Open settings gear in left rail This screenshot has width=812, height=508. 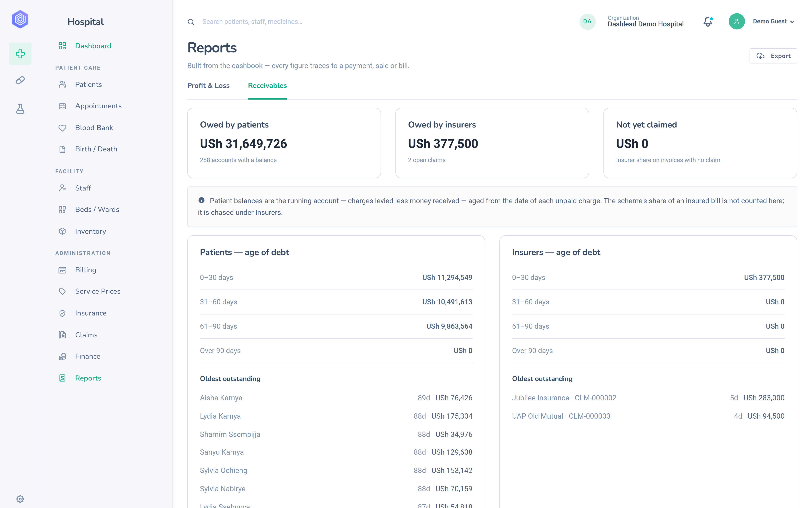click(x=20, y=499)
